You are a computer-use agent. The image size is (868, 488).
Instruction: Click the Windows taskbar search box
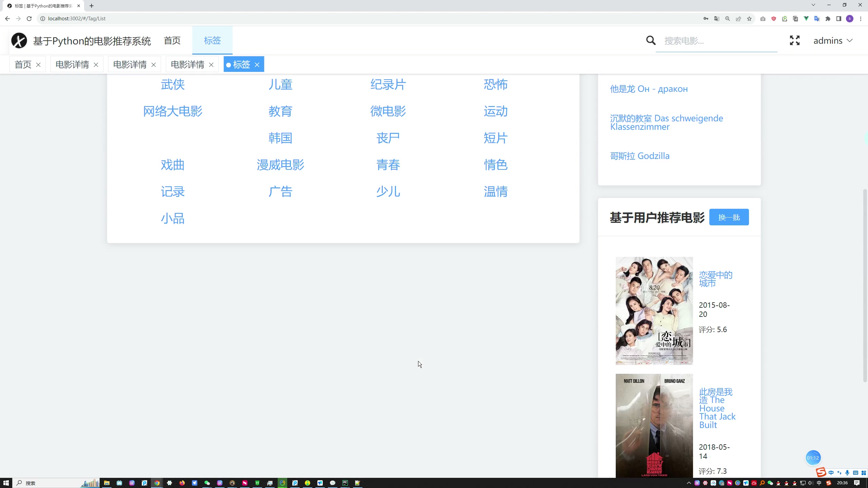56,483
